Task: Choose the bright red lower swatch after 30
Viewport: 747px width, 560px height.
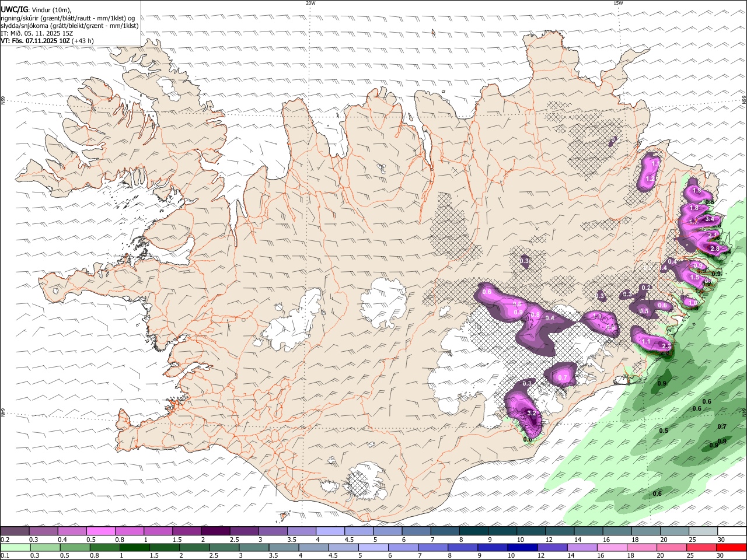Action: pyautogui.click(x=731, y=548)
